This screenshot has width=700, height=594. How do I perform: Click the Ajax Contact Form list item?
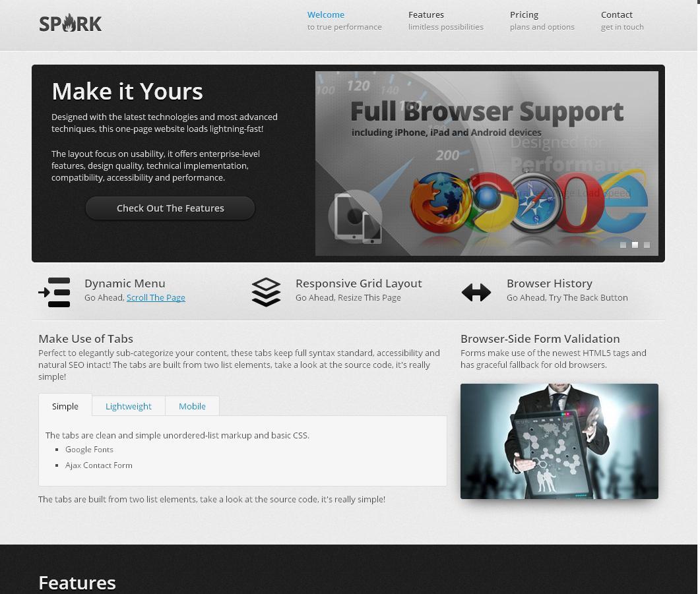point(99,465)
